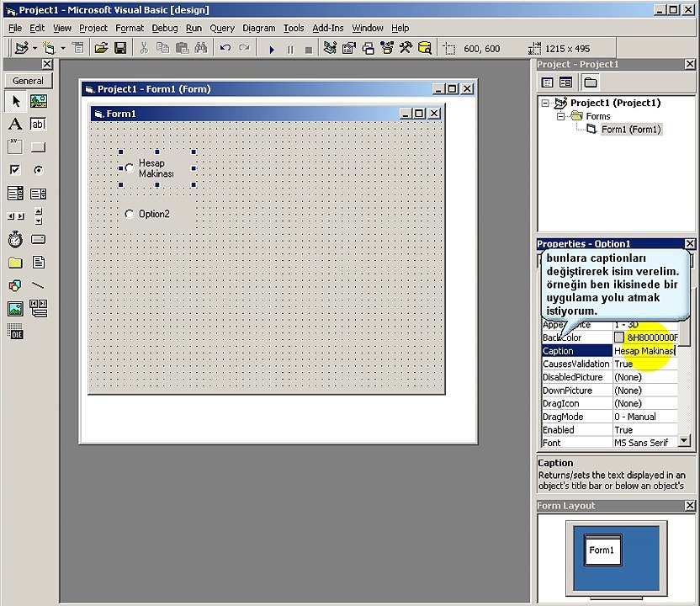Viewport: 700px width, 606px height.
Task: Undo the last action
Action: coord(225,48)
